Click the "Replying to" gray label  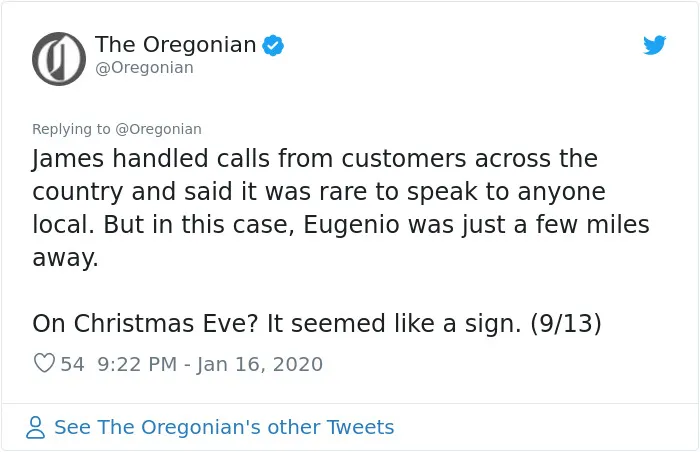[x=71, y=129]
